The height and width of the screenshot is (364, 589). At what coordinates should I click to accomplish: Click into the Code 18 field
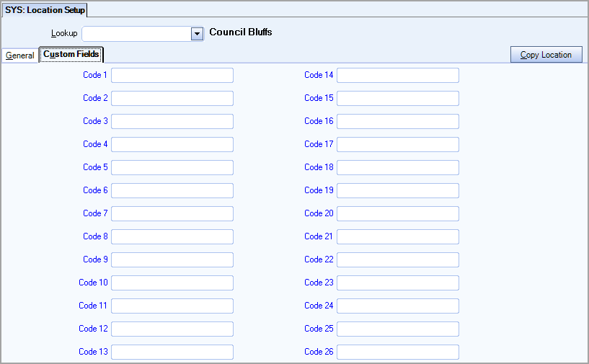click(x=397, y=167)
